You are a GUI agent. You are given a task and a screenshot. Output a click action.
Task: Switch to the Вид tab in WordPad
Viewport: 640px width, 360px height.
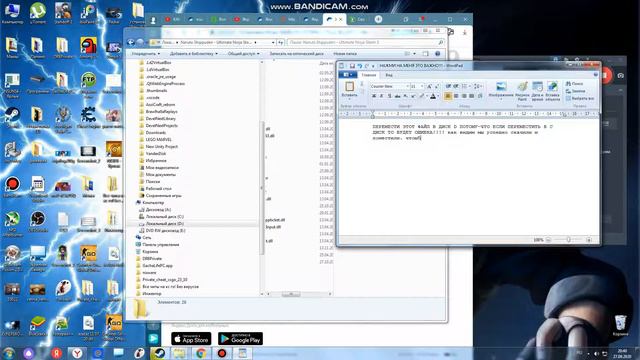tap(389, 75)
